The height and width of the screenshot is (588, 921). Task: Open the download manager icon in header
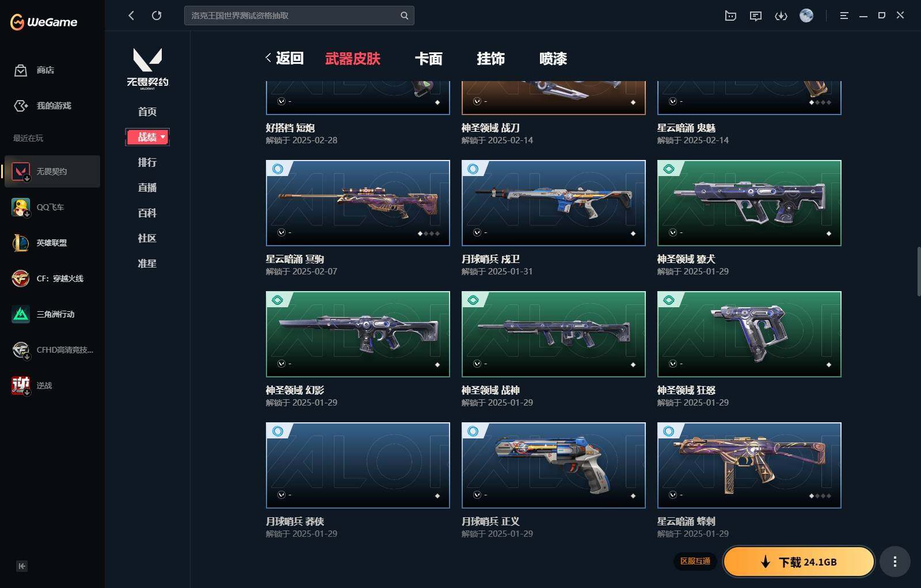(781, 16)
